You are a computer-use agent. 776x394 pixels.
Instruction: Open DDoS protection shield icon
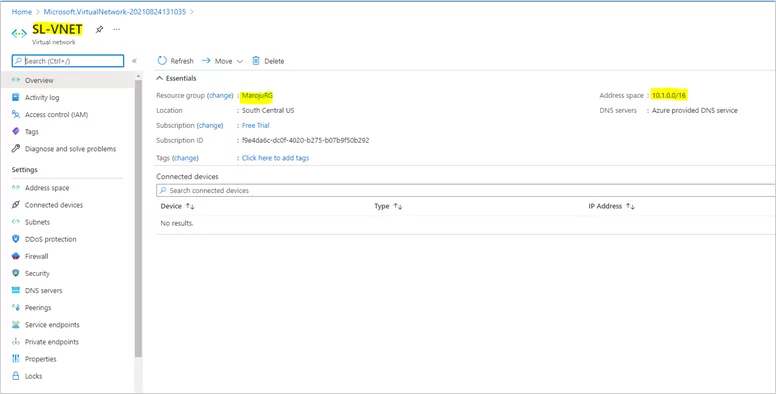(16, 239)
